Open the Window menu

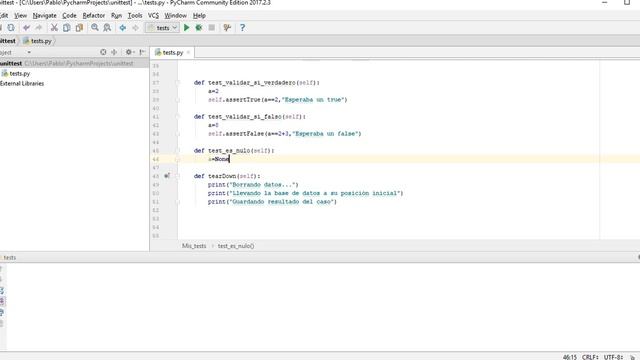tap(176, 16)
